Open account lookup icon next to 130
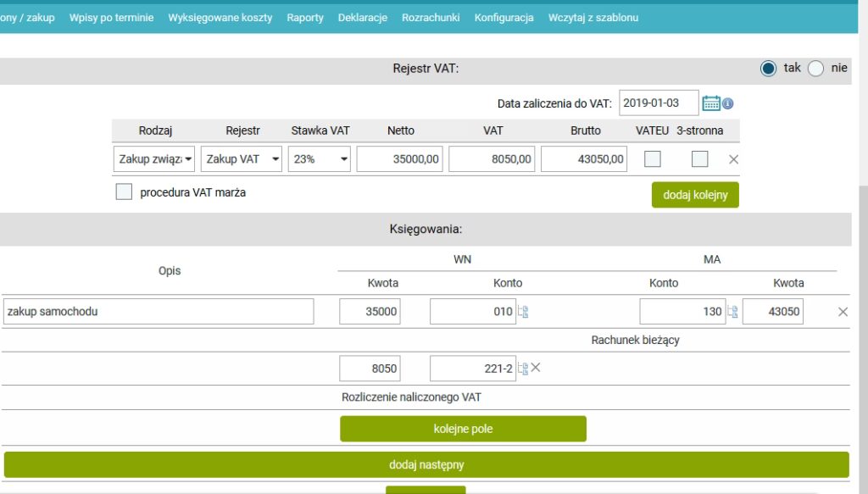This screenshot has height=494, width=868. pos(732,312)
